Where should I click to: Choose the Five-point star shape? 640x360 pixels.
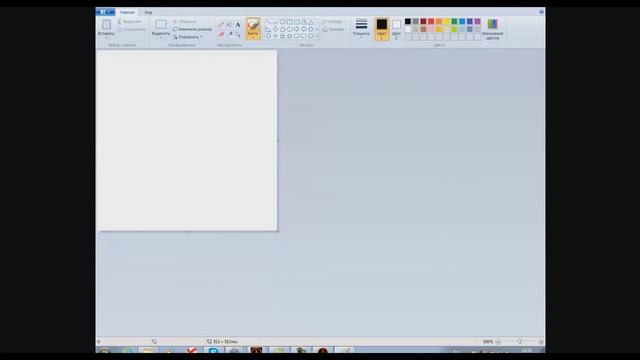coord(282,36)
